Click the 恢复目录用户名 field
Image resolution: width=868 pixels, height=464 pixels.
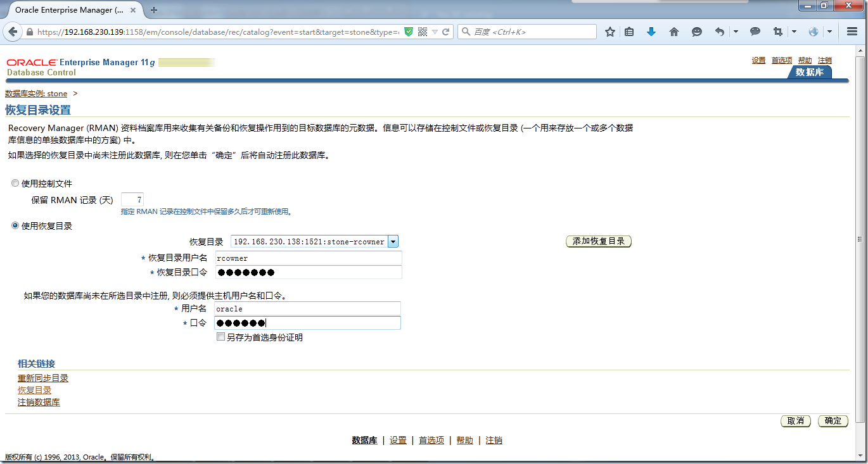coord(308,258)
